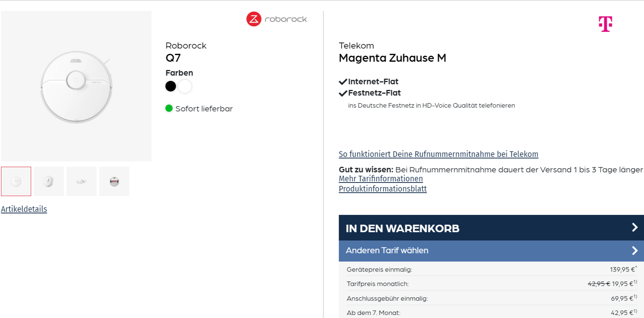Click the green Sofort lieferbar availability dot
The width and height of the screenshot is (644, 318).
click(169, 108)
